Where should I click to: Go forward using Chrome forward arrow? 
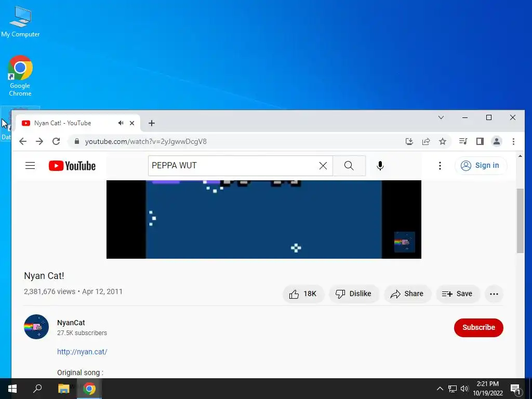(39, 141)
